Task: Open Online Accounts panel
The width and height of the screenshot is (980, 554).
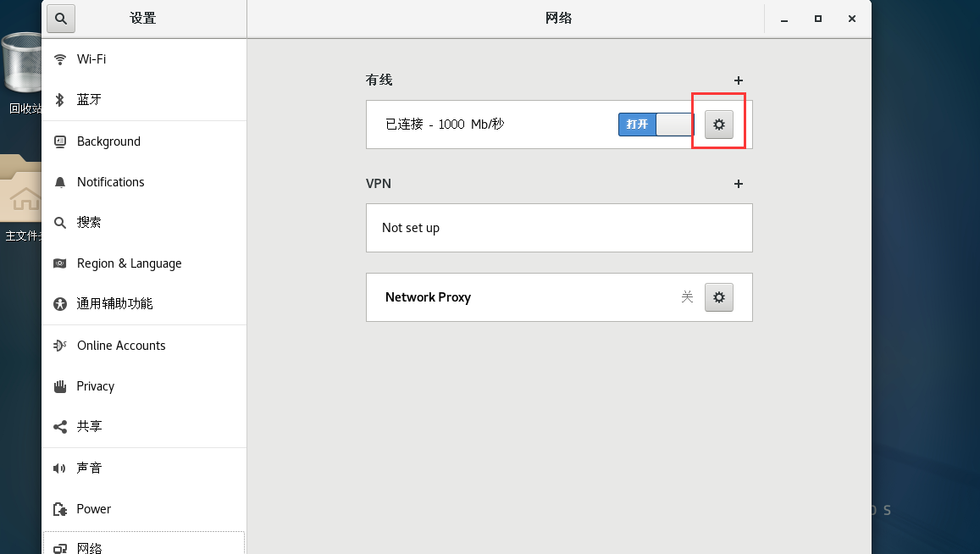Action: 144,346
